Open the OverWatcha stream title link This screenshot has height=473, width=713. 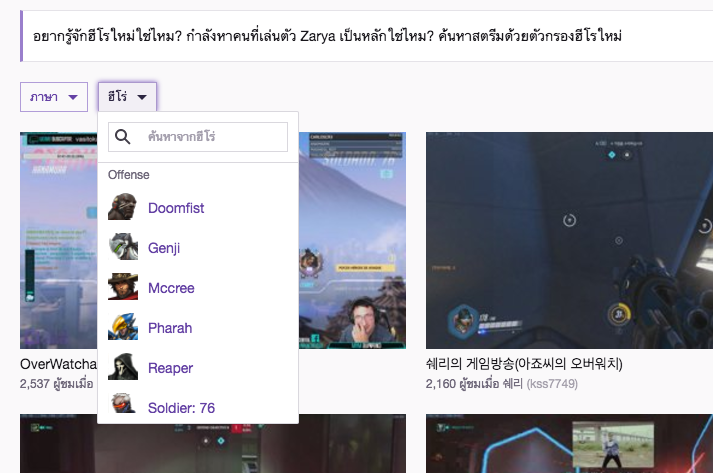pos(59,364)
